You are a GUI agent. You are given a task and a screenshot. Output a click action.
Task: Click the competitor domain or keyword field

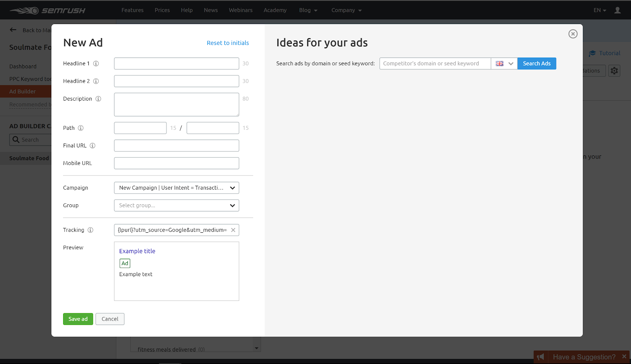point(435,63)
